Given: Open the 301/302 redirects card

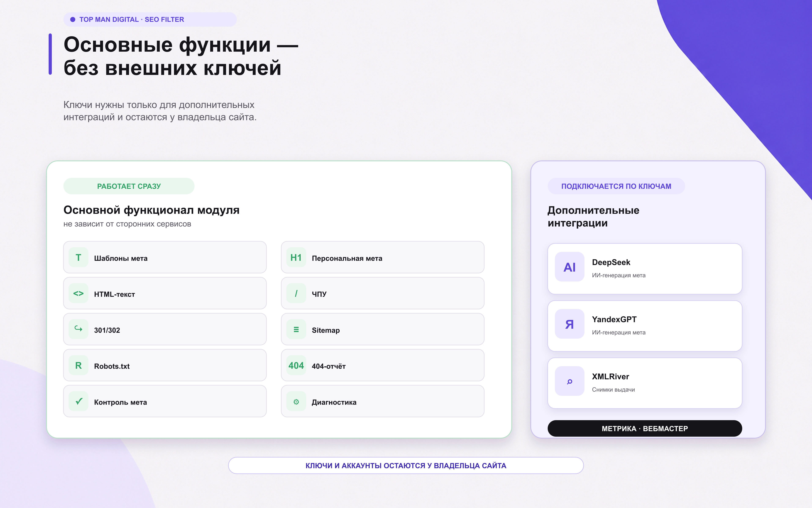Looking at the screenshot, I should [x=165, y=329].
